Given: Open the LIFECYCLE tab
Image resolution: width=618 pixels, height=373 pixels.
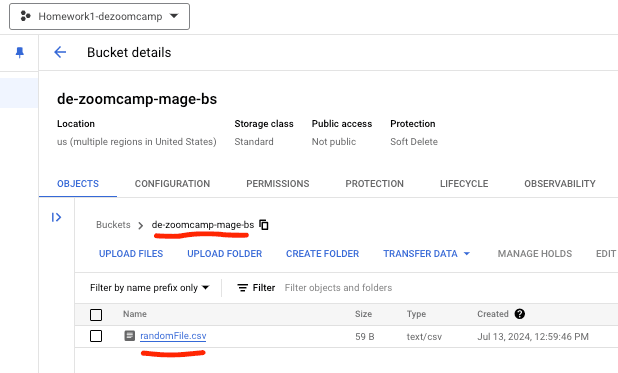Looking at the screenshot, I should tap(464, 184).
